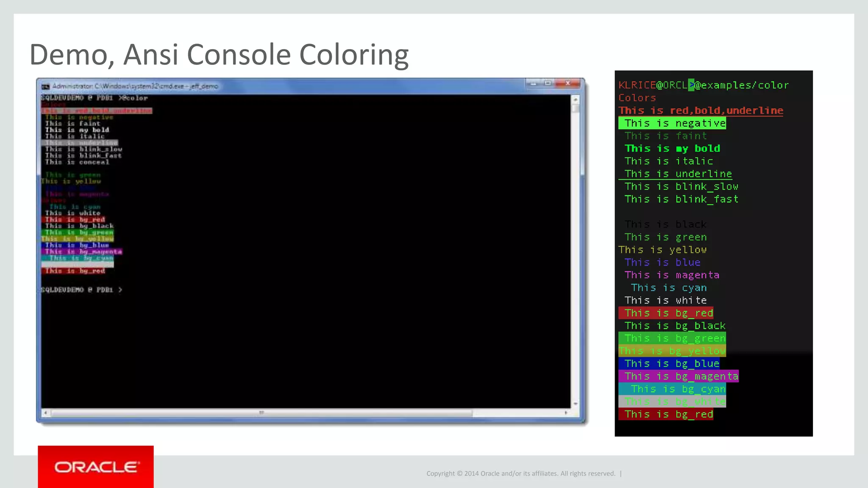Minimize the Administrator cmd.exe window
The width and height of the screenshot is (868, 488).
pyautogui.click(x=534, y=83)
